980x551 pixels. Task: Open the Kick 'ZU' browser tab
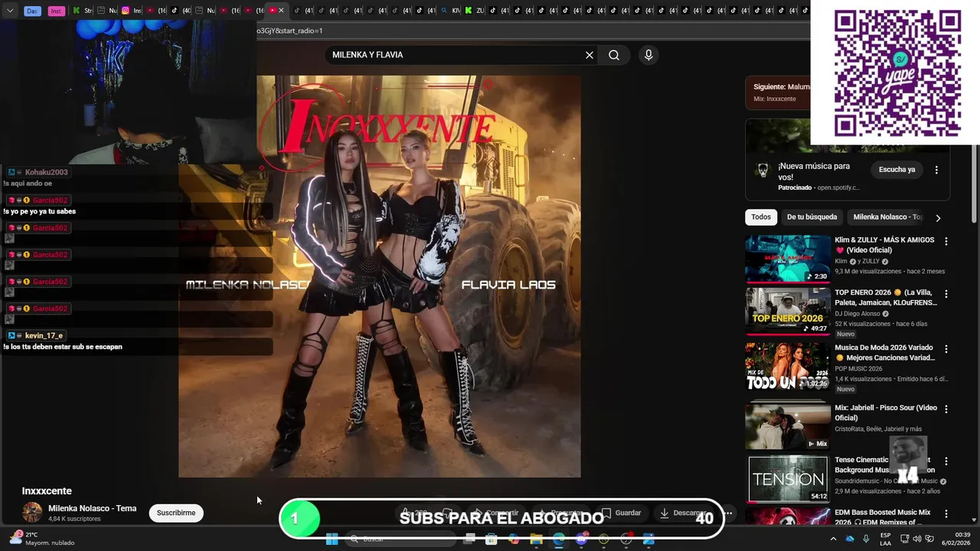coord(475,11)
